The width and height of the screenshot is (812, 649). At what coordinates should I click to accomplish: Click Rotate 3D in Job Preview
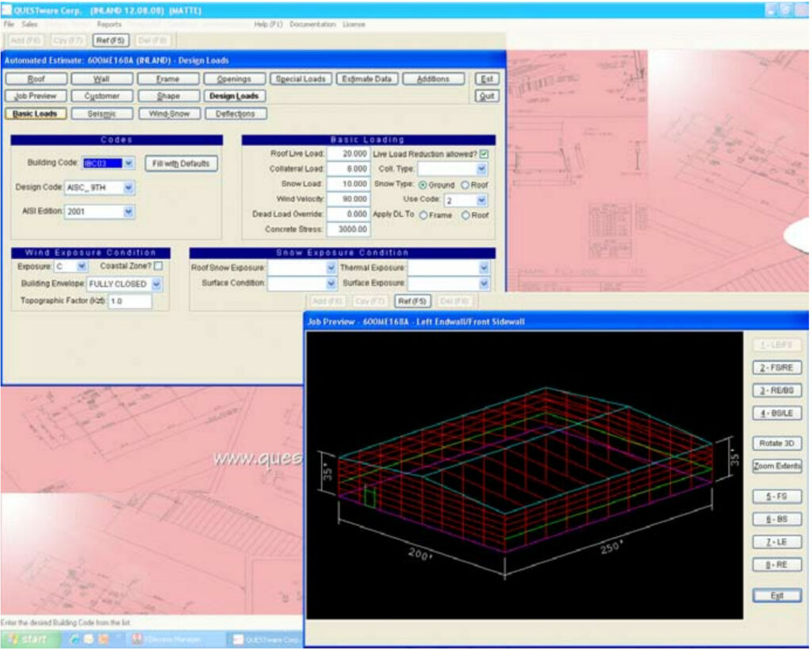coord(777,444)
